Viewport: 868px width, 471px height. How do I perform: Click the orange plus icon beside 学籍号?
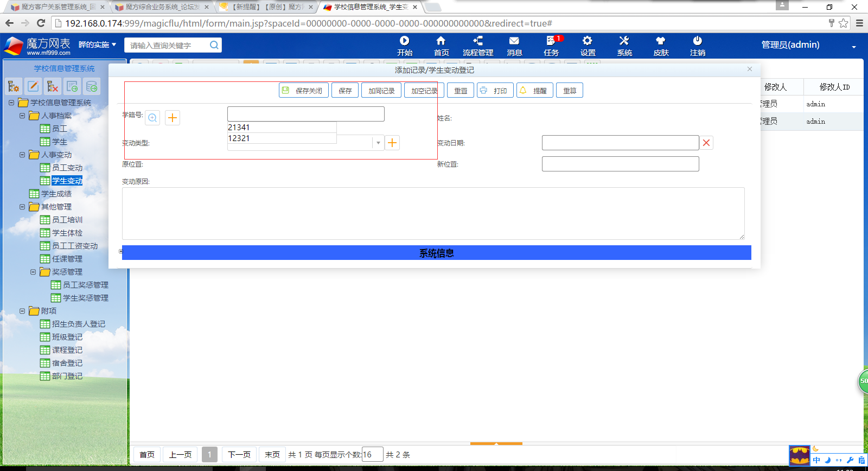pos(173,118)
